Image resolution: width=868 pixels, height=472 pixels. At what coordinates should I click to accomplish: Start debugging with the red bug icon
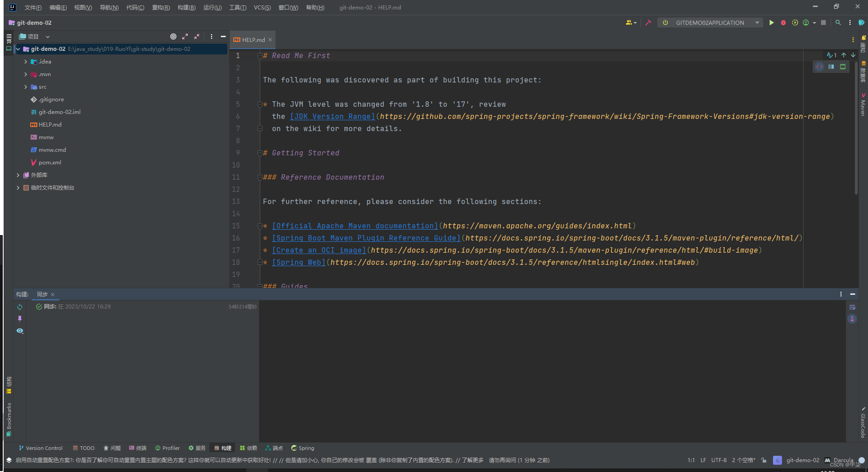[x=783, y=23]
